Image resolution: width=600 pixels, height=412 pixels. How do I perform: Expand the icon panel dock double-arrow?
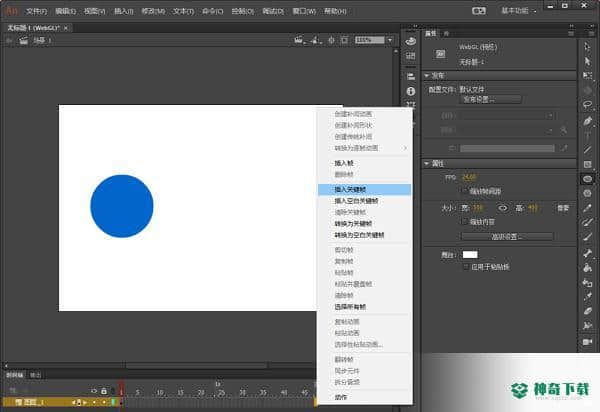point(415,26)
